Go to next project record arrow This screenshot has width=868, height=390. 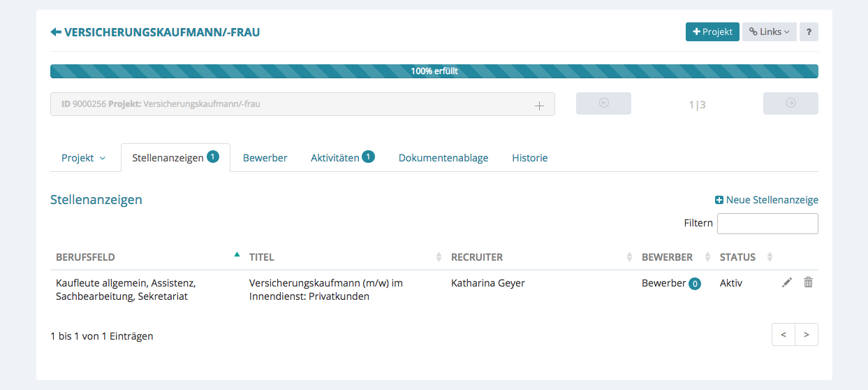click(x=790, y=103)
